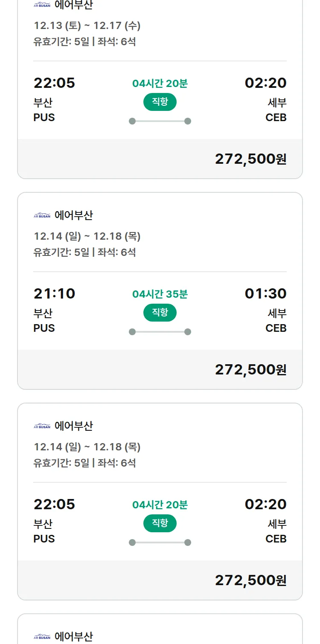The width and height of the screenshot is (320, 644).
Task: Click the 21:10 departure time
Action: point(54,293)
